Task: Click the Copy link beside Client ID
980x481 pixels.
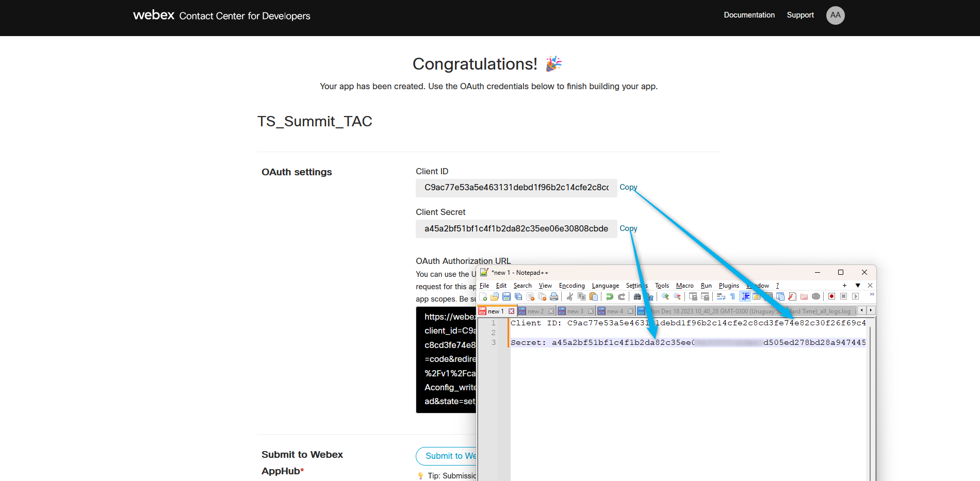Action: coord(628,187)
